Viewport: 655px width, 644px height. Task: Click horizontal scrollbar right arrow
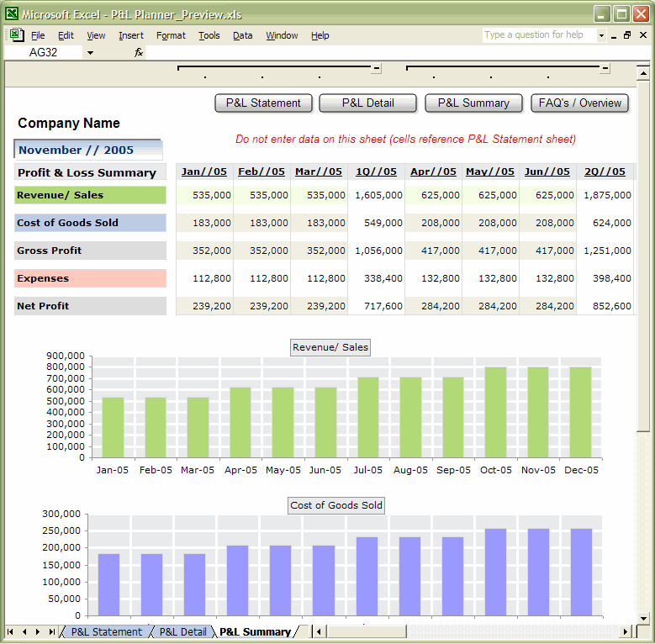[625, 631]
